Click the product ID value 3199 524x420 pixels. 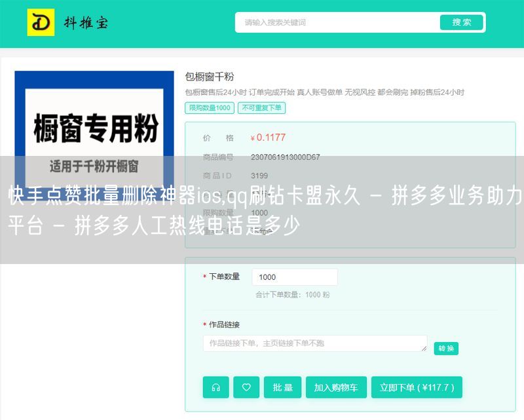point(259,176)
